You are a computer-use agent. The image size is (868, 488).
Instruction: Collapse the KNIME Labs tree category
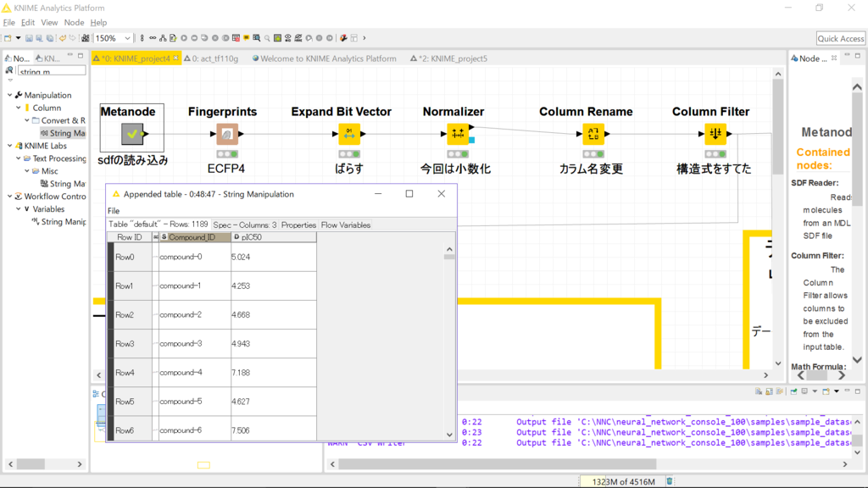click(10, 146)
